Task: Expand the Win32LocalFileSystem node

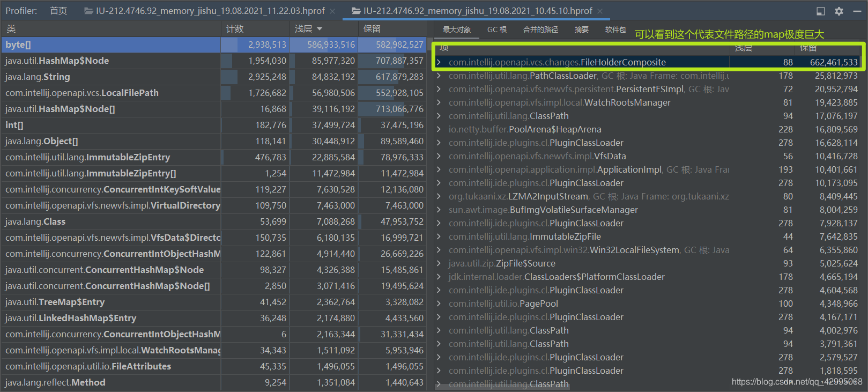Action: click(439, 250)
